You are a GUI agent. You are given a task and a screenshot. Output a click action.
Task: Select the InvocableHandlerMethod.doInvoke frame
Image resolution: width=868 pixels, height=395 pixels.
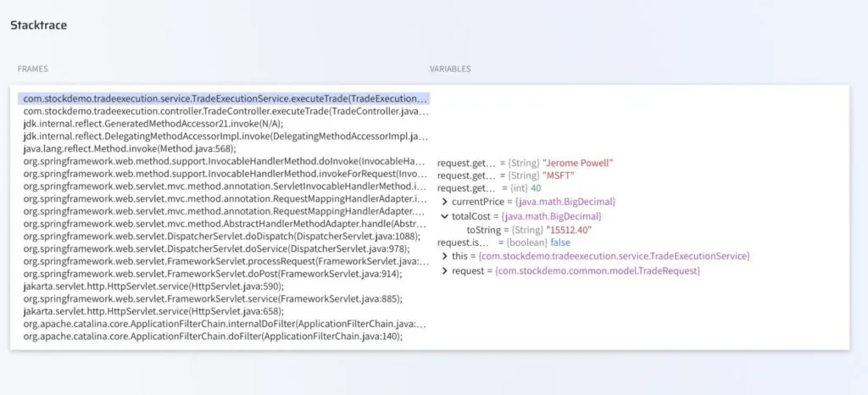(225, 162)
